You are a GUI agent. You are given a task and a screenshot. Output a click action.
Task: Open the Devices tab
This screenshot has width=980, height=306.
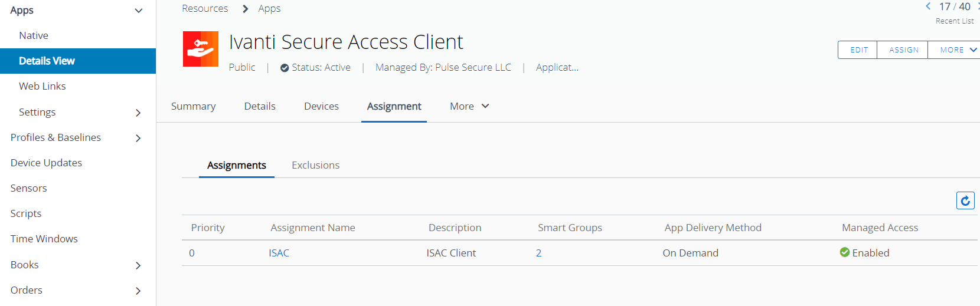[321, 106]
